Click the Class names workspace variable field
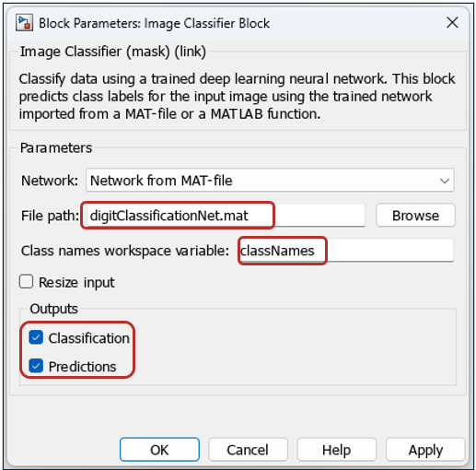This screenshot has width=476, height=470. pyautogui.click(x=346, y=251)
